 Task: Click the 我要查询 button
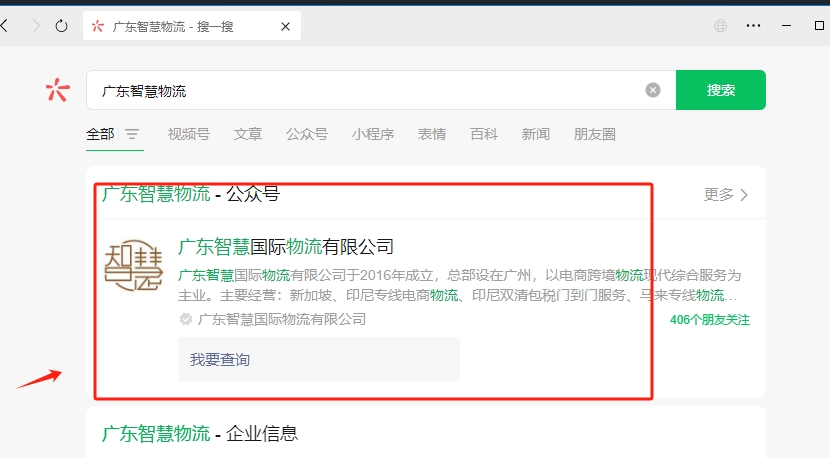319,360
